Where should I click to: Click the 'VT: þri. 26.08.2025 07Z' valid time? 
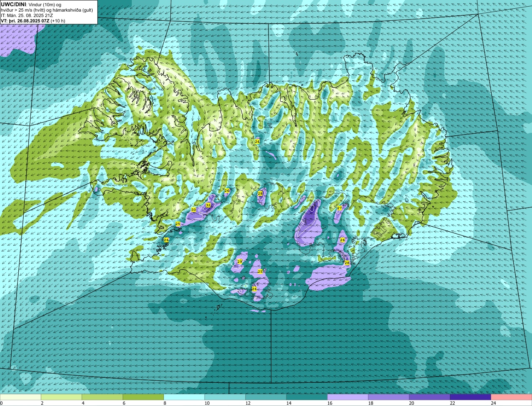point(33,20)
